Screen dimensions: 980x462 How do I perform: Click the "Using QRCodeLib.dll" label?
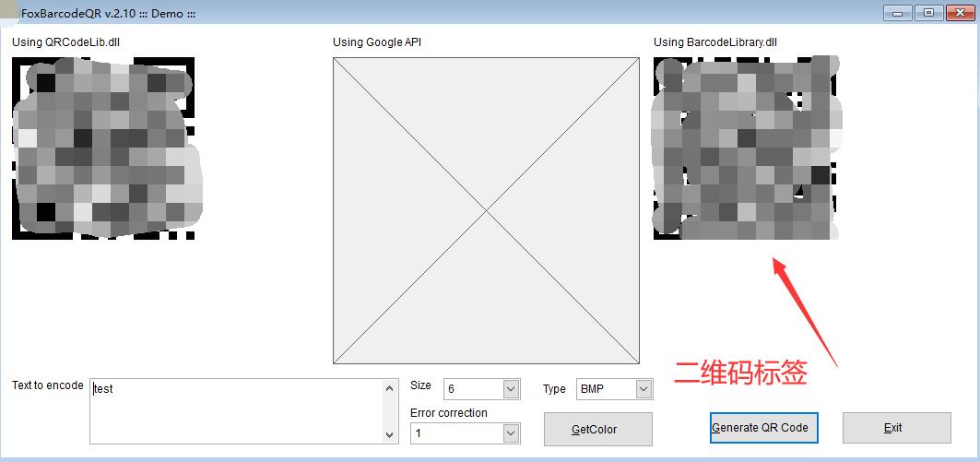point(65,42)
